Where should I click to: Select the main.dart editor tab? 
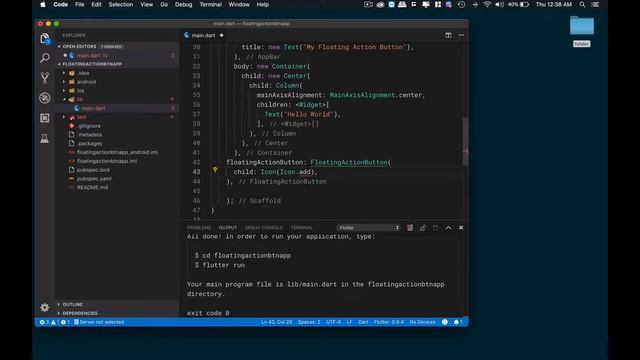tap(204, 35)
